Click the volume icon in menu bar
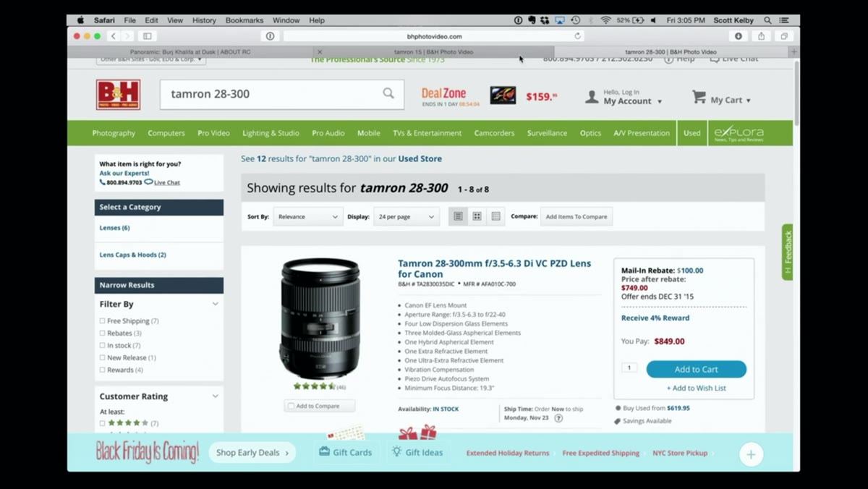Image resolution: width=868 pixels, height=489 pixels. point(653,20)
